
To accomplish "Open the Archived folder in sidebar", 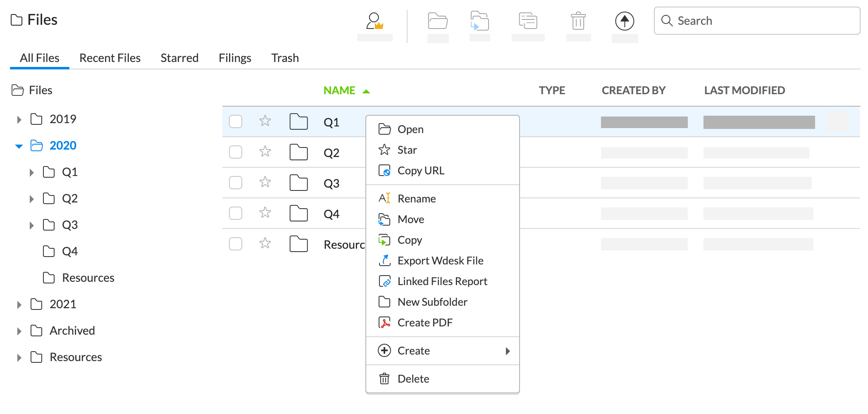I will [x=72, y=331].
